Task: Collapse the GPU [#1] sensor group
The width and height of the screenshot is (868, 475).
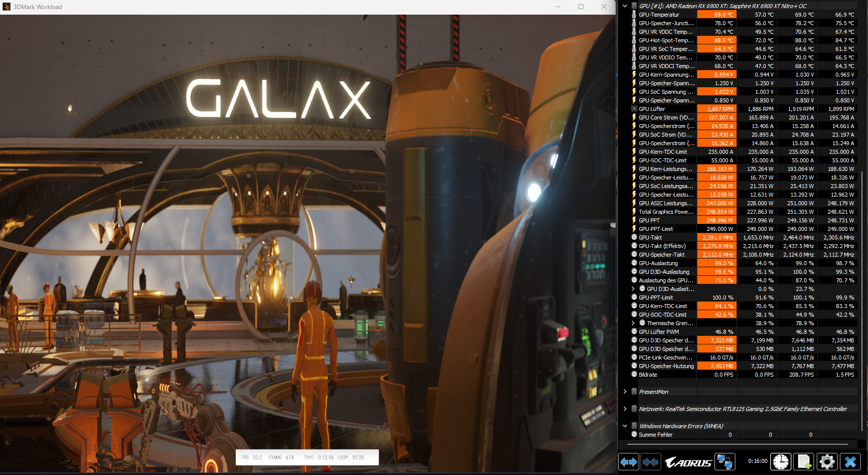Action: pyautogui.click(x=625, y=6)
